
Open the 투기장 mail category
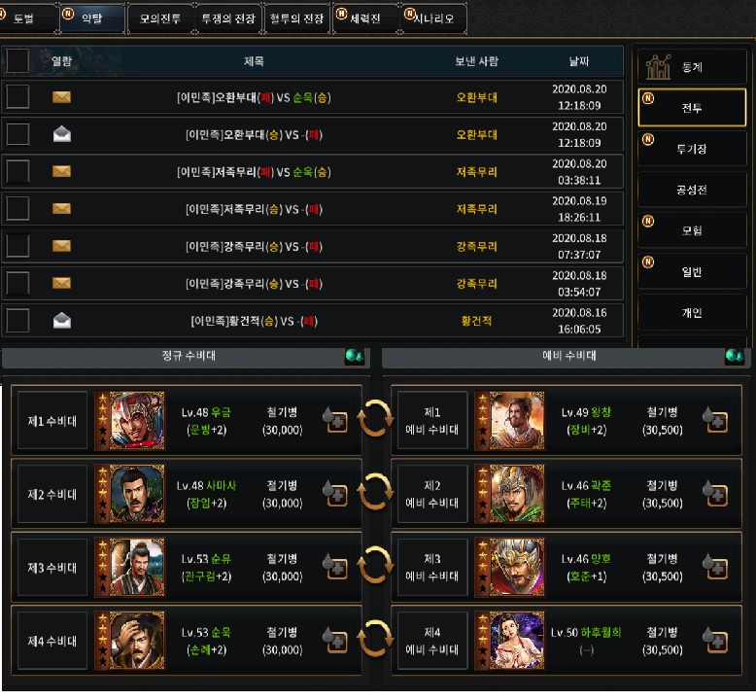(692, 149)
